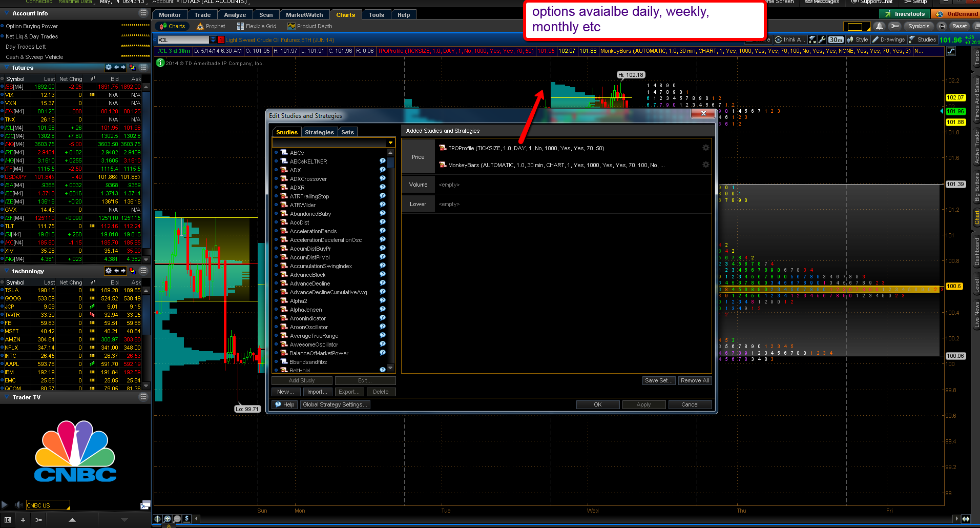Collapse the technology watchlist section

[x=7, y=271]
